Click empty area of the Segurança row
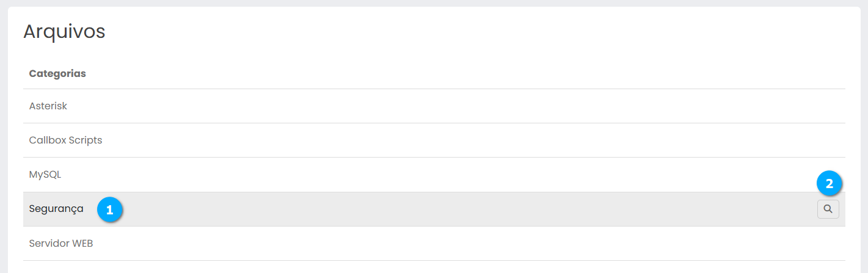868x273 pixels. coord(428,209)
